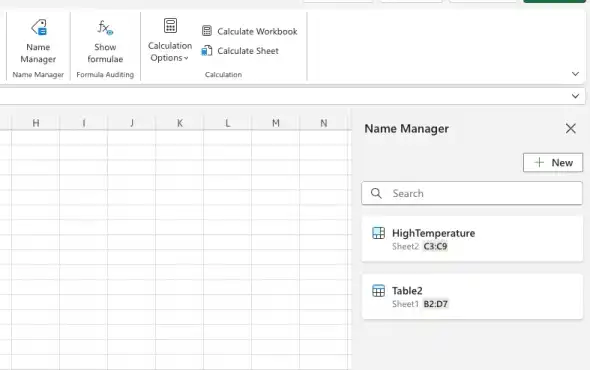Viewport: 590px width, 370px height.
Task: Click Calculate Workbook
Action: [249, 31]
